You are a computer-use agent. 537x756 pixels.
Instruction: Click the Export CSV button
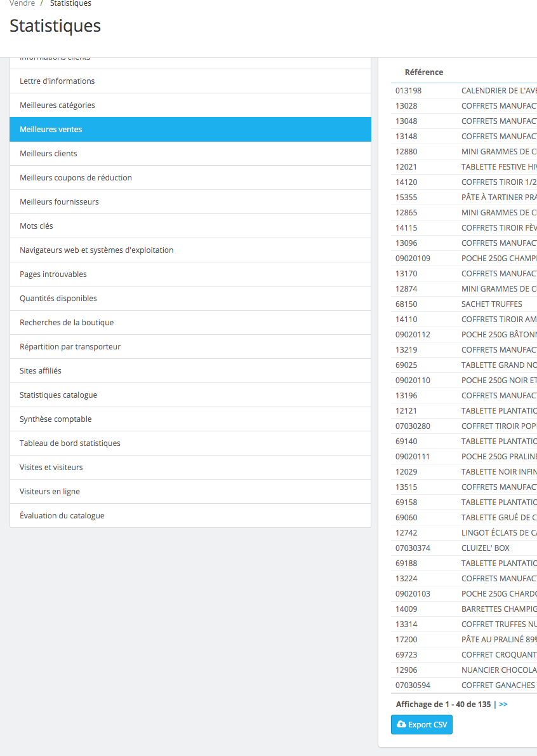(x=421, y=724)
